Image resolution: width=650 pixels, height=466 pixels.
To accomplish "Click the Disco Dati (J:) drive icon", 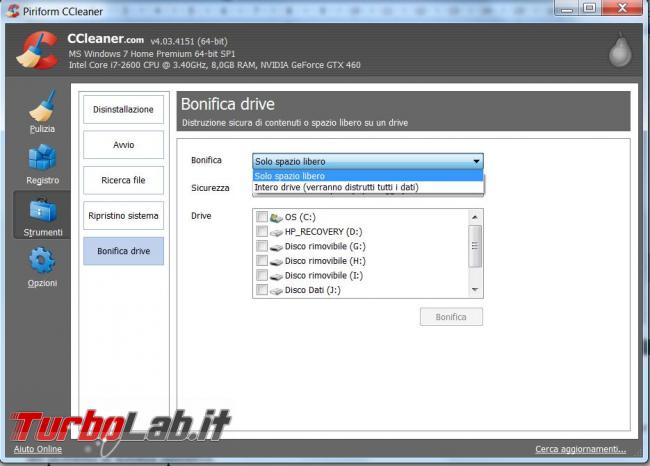I will [x=276, y=291].
